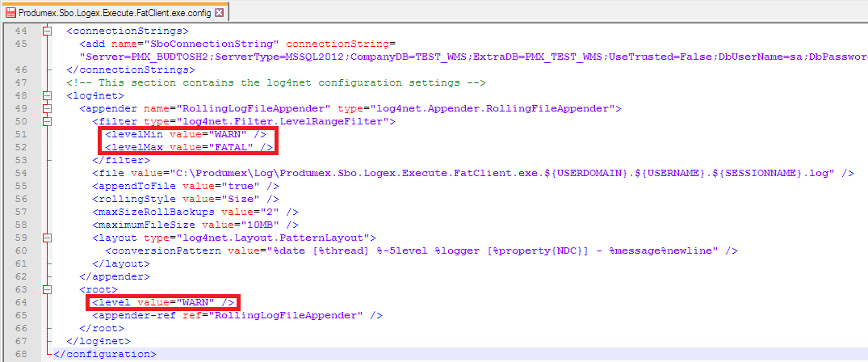Collapse the filter block on line 50
The height and width of the screenshot is (362, 868).
[x=47, y=121]
